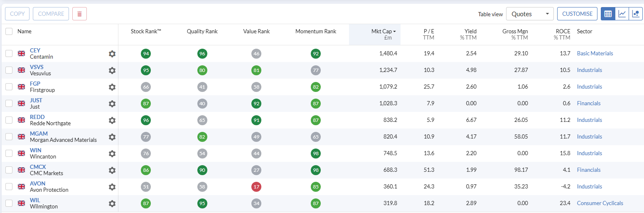
Task: Open settings gear for Firstgroup row
Action: 112,87
